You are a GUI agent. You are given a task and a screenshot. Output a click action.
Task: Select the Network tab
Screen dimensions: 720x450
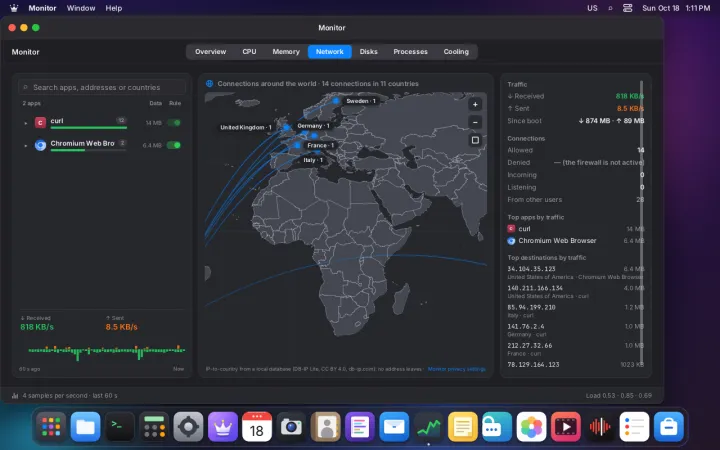click(330, 51)
